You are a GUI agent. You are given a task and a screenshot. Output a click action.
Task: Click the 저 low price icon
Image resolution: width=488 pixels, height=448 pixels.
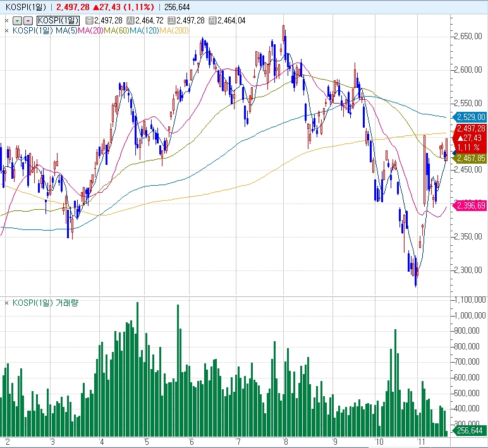point(212,20)
